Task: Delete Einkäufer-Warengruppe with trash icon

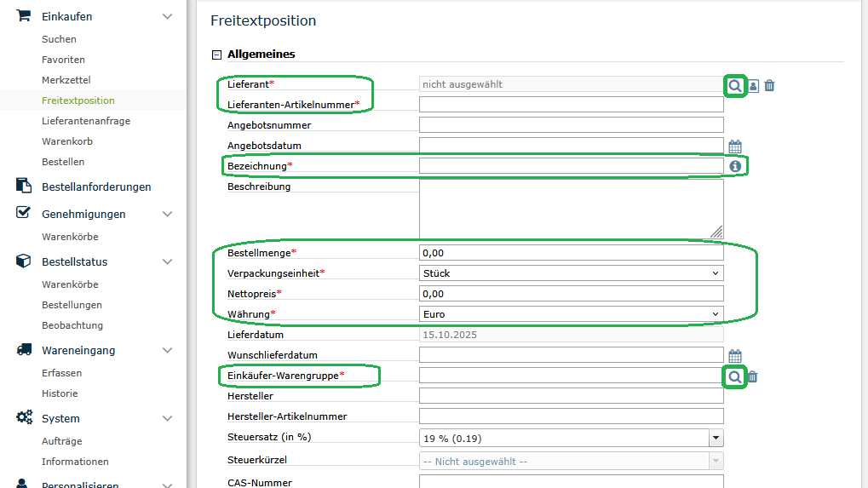Action: 753,376
